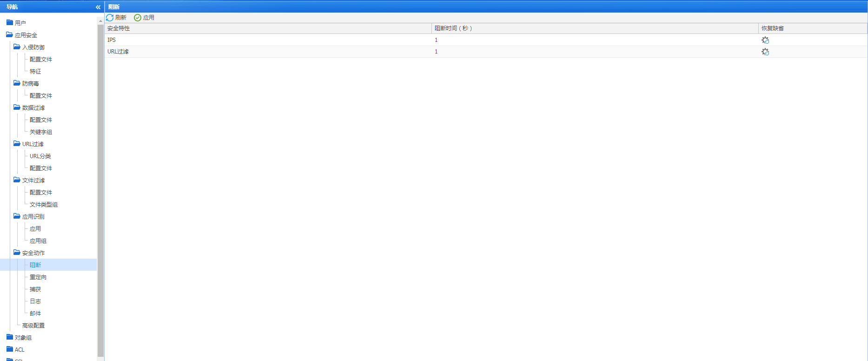Collapse the 应用识别 folder
This screenshot has width=868, height=361.
tap(17, 216)
